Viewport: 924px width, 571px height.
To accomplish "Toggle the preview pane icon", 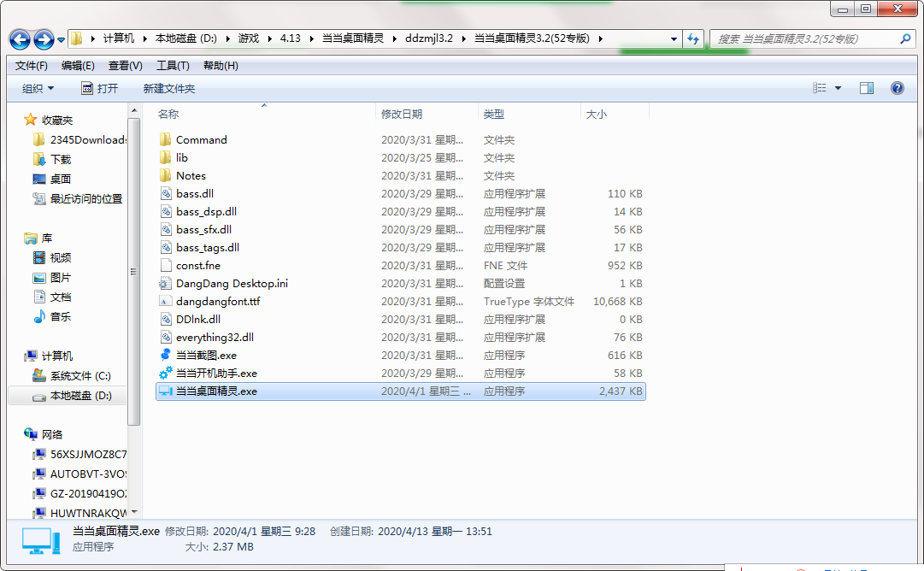I will pyautogui.click(x=867, y=88).
